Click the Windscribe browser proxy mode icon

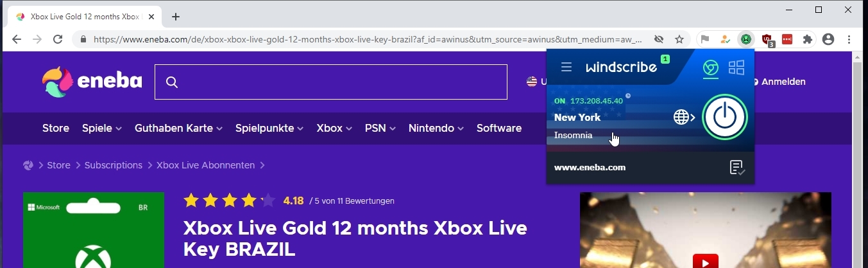(x=710, y=67)
